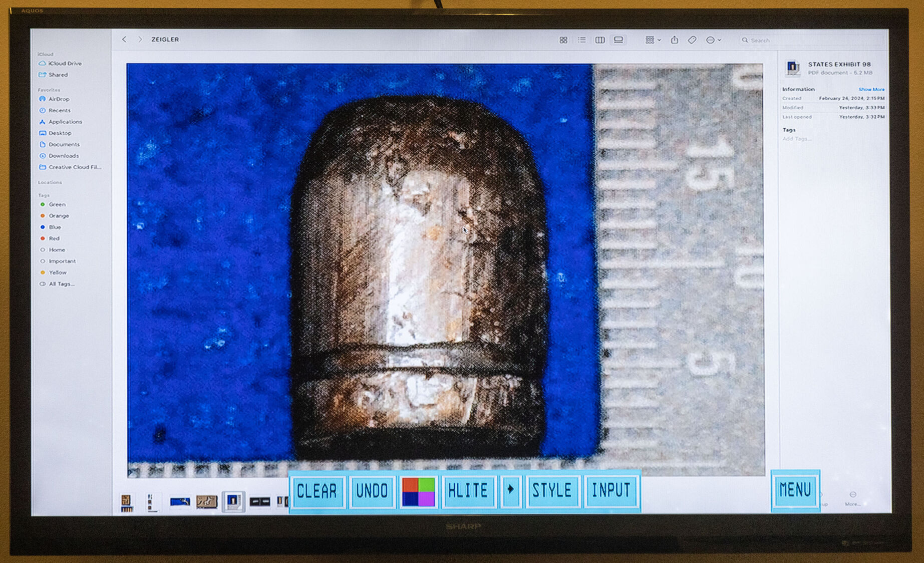Toggle HLITE annotation mode
924x563 pixels.
(x=468, y=491)
